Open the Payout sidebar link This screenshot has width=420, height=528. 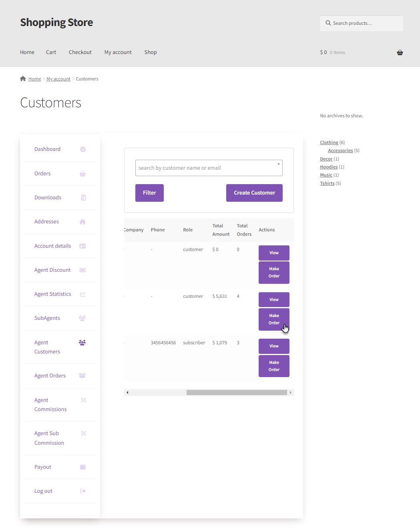[43, 467]
